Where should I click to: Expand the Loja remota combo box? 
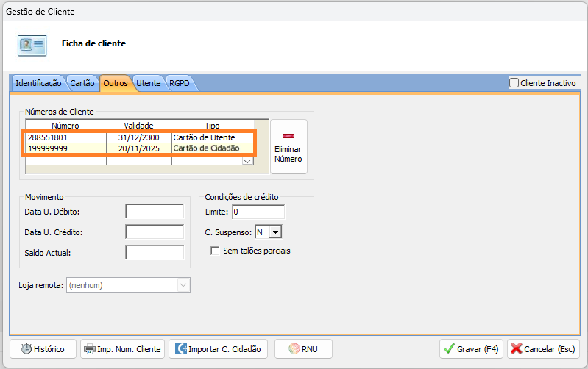pyautogui.click(x=183, y=284)
